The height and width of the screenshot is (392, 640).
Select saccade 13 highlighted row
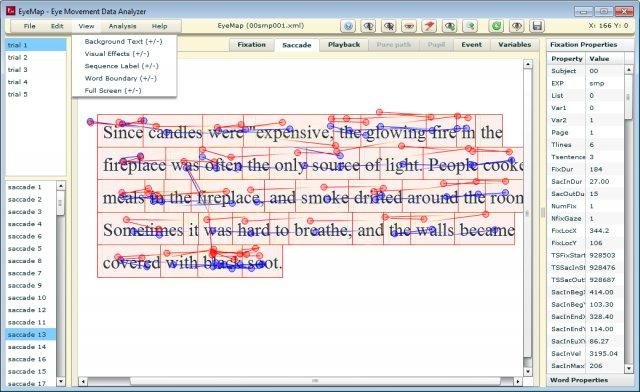tap(31, 334)
